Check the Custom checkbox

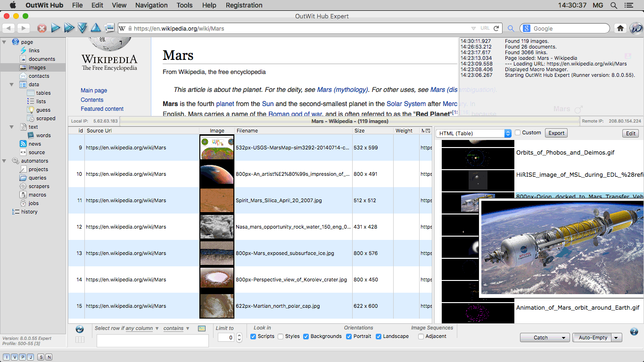tap(518, 133)
